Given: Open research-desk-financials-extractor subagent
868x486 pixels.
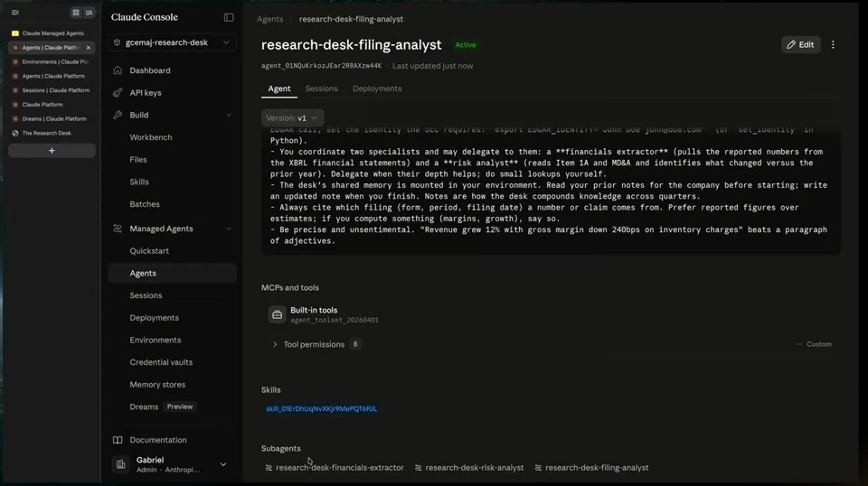Looking at the screenshot, I should coord(335,468).
